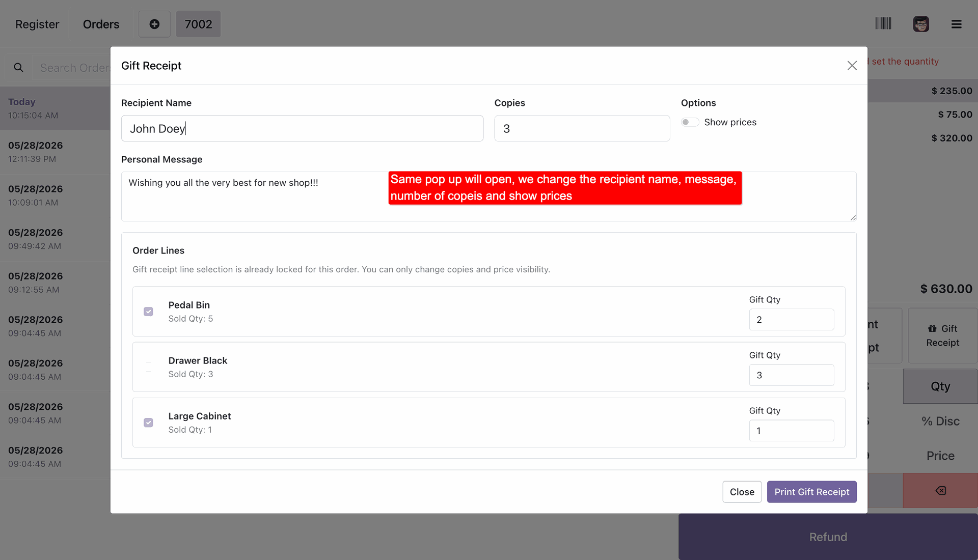Click the $ 75.00 order line
This screenshot has height=560, width=978.
pos(922,115)
